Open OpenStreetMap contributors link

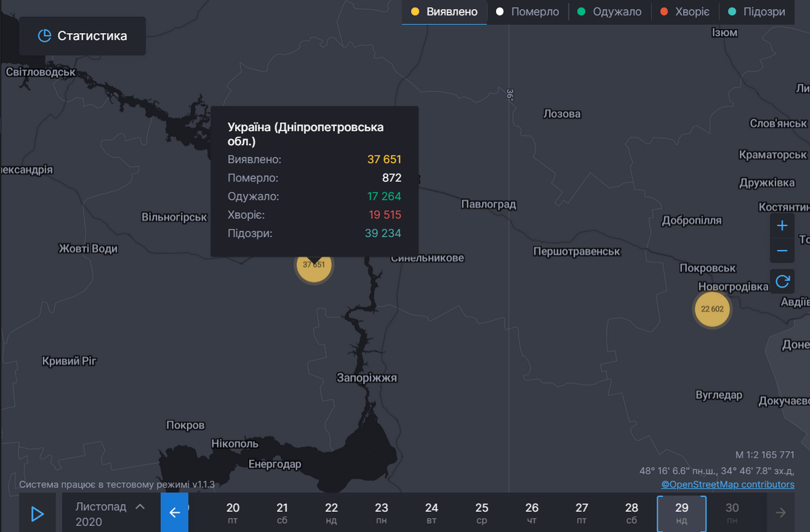click(x=728, y=484)
